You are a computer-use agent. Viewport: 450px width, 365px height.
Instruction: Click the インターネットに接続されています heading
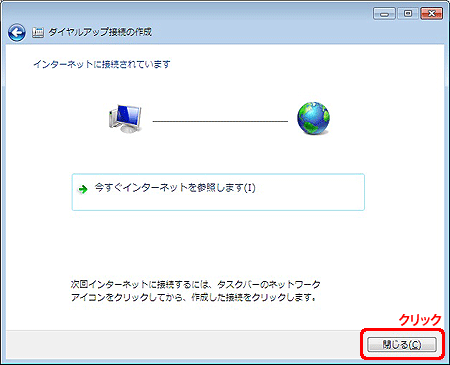coord(102,64)
